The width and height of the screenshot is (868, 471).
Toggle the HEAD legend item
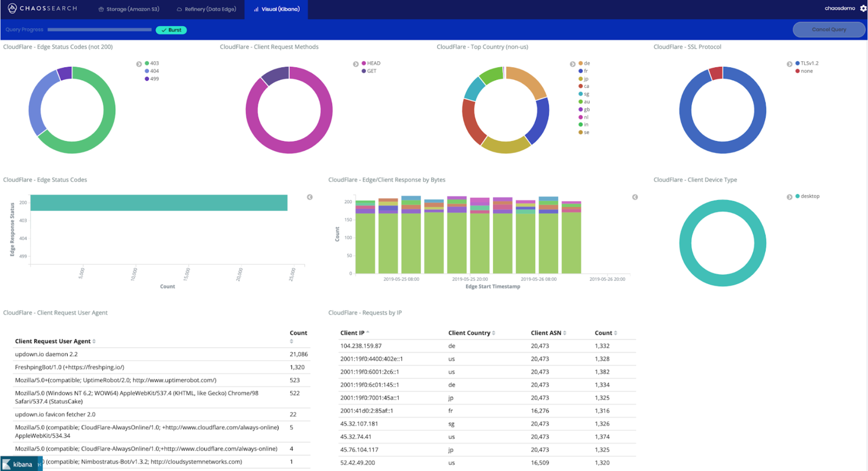coord(371,63)
